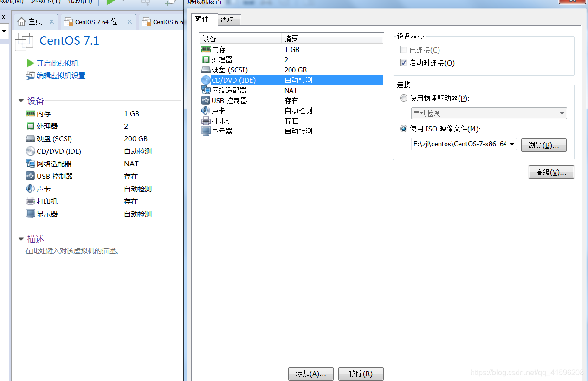Click 网络适配器 label in left devices panel
588x381 pixels.
click(x=54, y=164)
